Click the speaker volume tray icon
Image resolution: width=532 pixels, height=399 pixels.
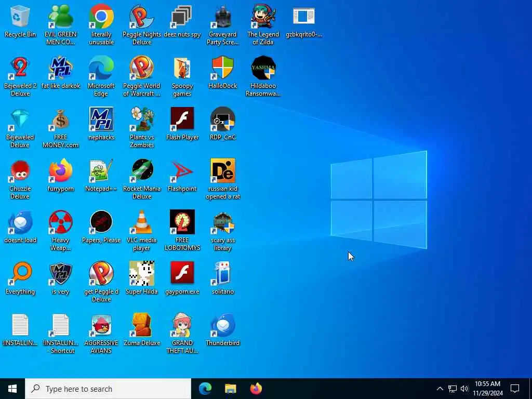click(464, 389)
